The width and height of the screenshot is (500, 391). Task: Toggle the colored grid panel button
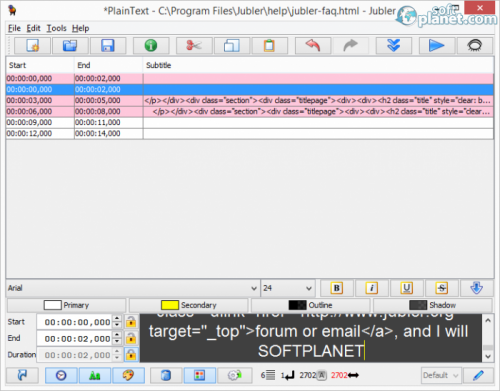pos(200,375)
